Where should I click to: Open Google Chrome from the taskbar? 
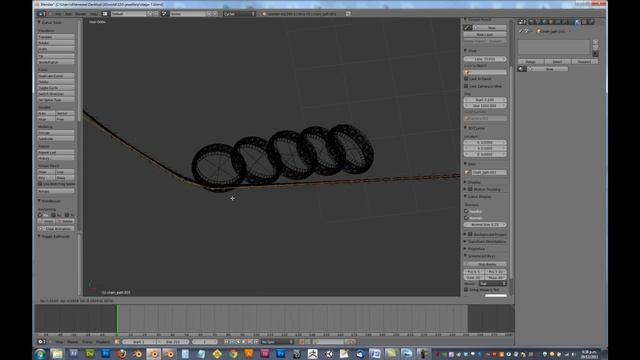tap(233, 354)
